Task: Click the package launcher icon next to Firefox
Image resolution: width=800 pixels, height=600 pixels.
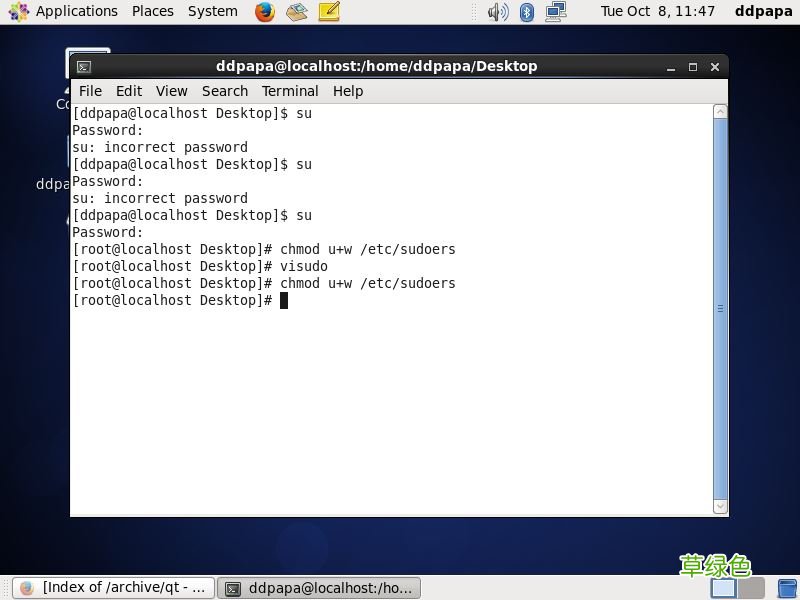Action: [296, 12]
